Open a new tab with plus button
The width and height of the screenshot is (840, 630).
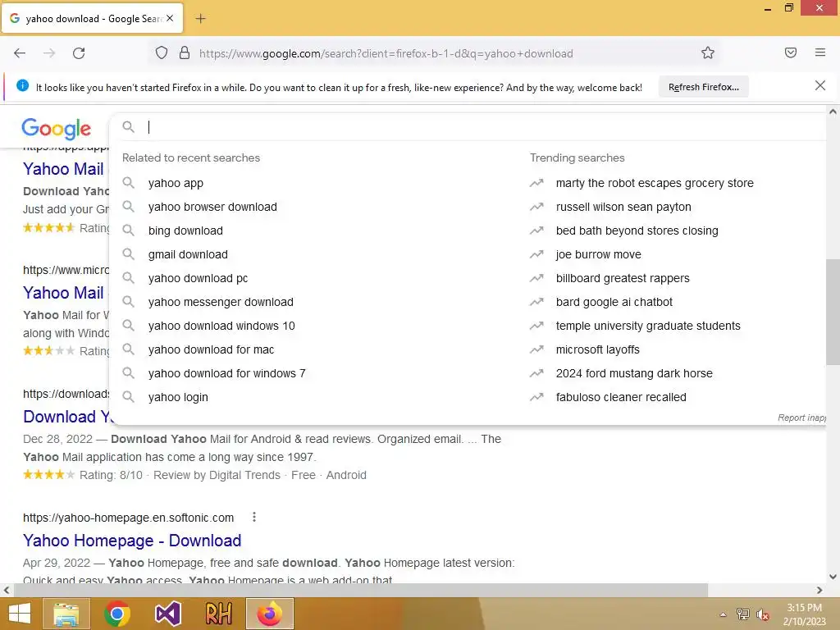pyautogui.click(x=200, y=19)
